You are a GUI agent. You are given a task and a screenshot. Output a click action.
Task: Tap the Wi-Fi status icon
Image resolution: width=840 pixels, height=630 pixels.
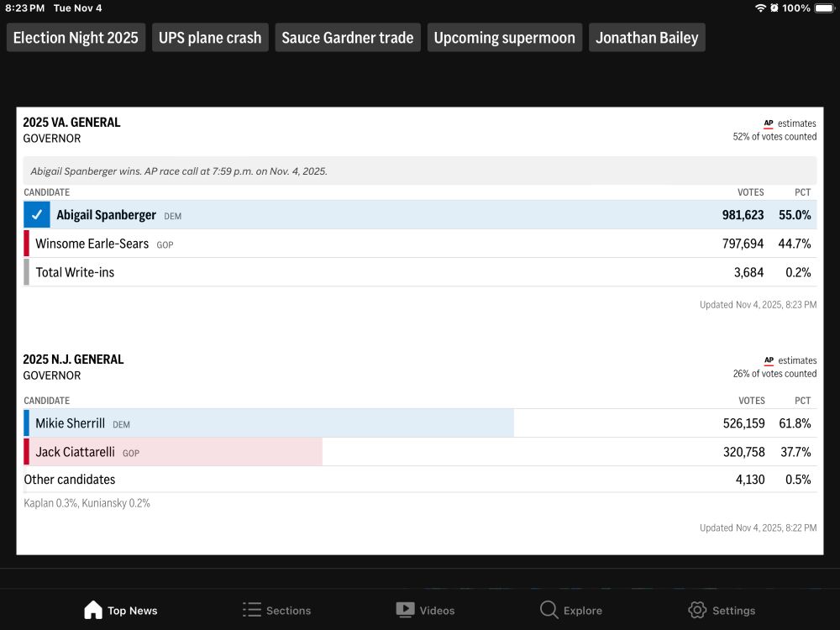pos(760,8)
